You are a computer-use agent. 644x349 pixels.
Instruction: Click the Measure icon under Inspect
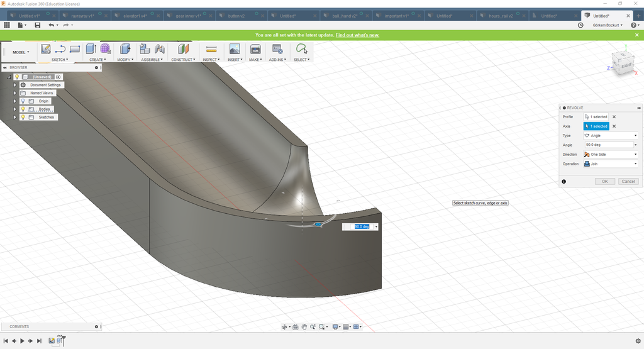pyautogui.click(x=211, y=49)
